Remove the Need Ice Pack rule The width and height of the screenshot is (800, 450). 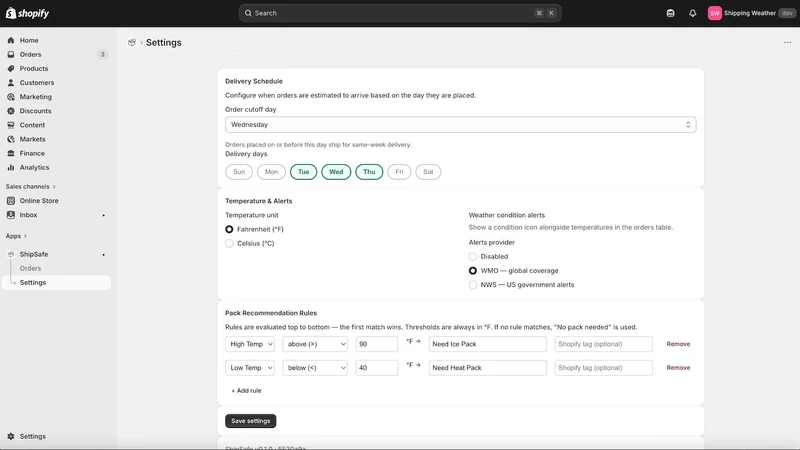(678, 344)
